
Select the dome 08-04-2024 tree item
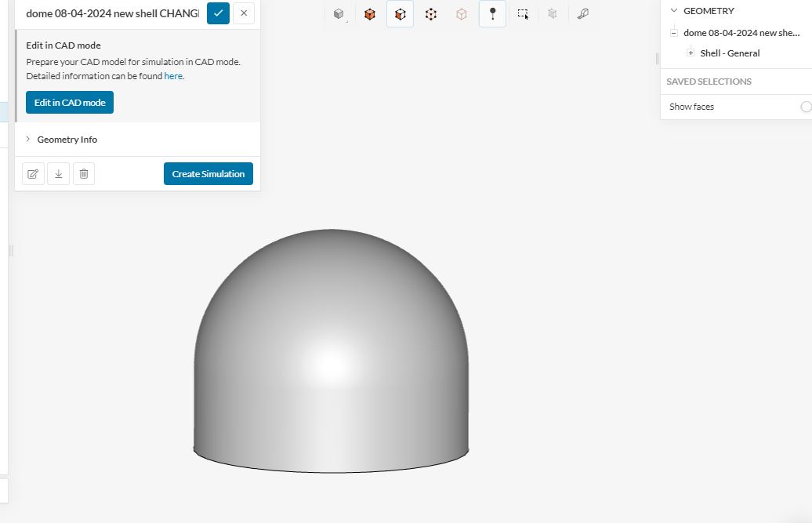tap(741, 33)
